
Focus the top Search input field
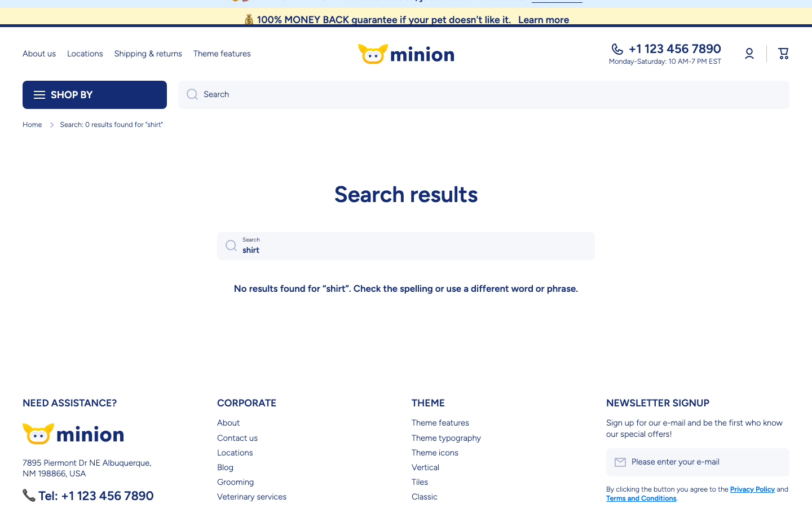coord(484,95)
